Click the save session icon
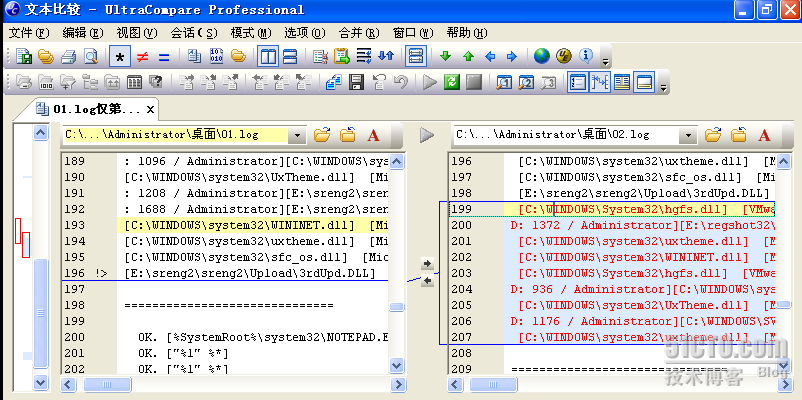Viewport: 802px width, 400px height. 24,56
